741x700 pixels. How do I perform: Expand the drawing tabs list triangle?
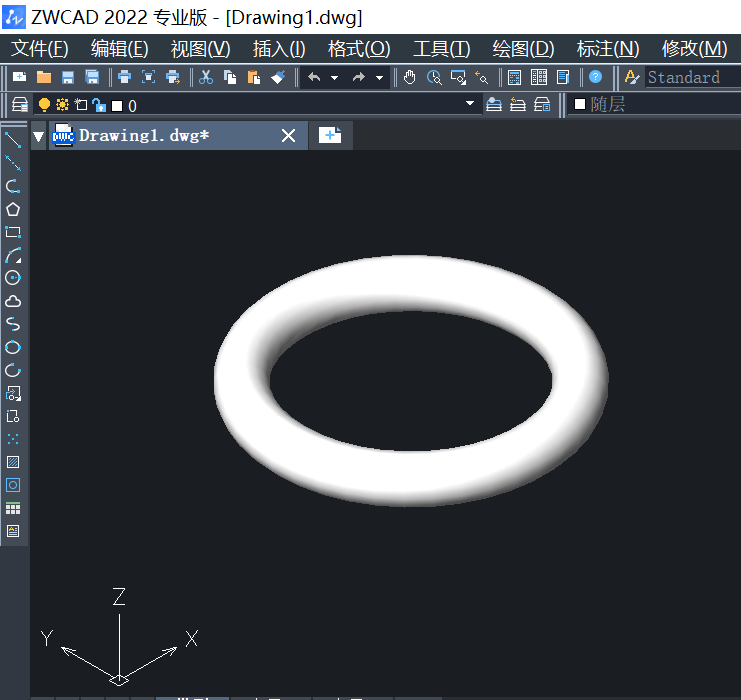pos(38,137)
